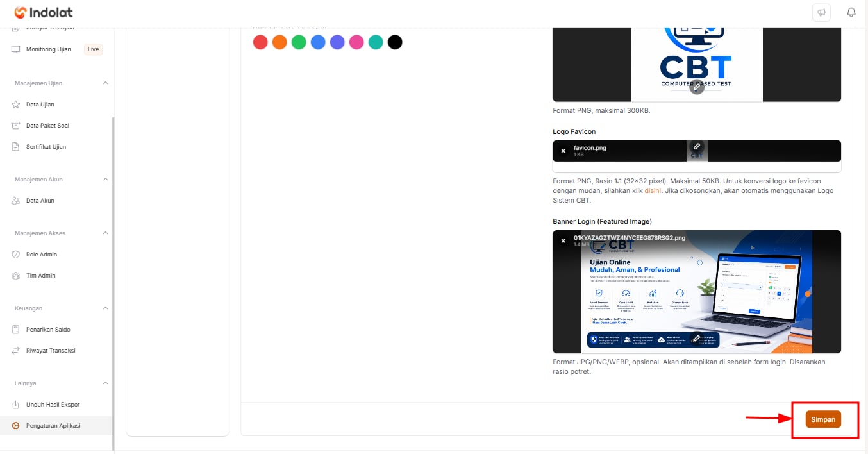Collapse the Lainnya section
Viewport: 868px width, 454px height.
[x=105, y=383]
